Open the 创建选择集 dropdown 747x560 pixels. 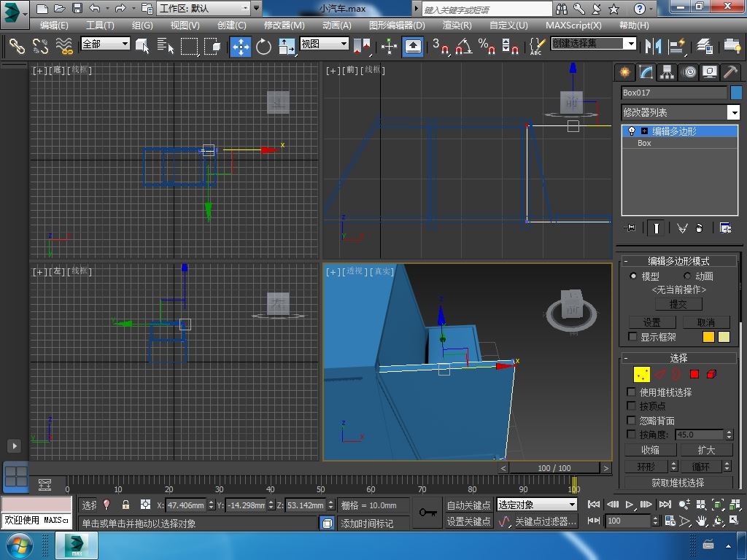pyautogui.click(x=630, y=44)
